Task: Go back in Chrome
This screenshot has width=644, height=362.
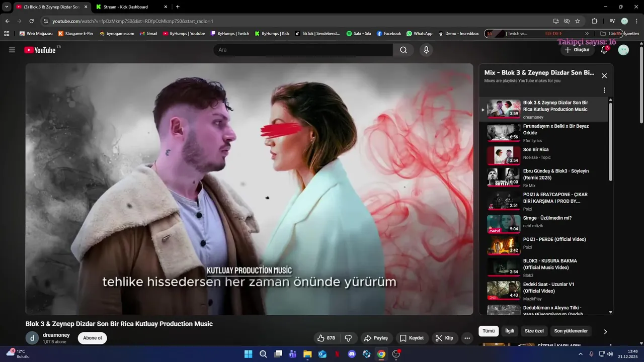Action: coord(8,21)
